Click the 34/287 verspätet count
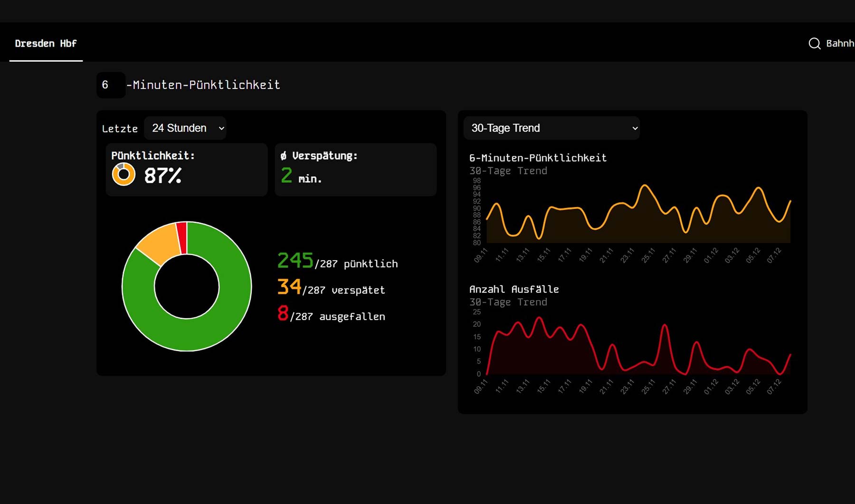This screenshot has width=855, height=504. point(331,288)
